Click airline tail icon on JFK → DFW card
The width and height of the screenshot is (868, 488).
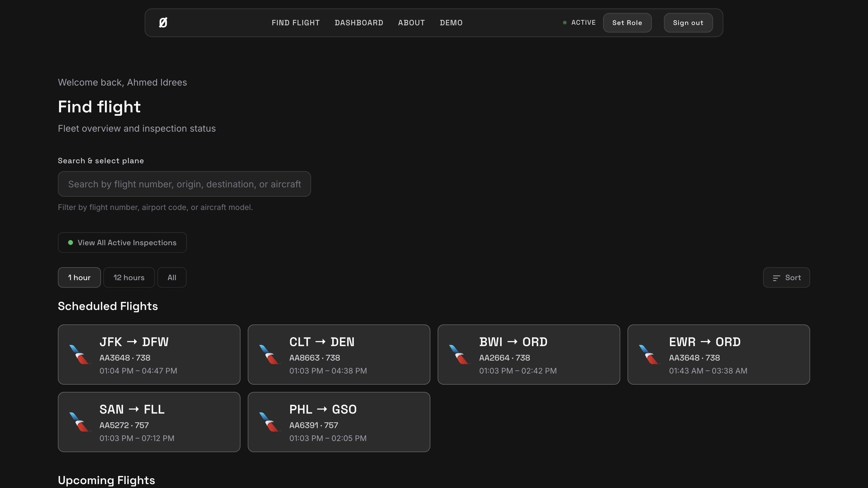coord(80,354)
